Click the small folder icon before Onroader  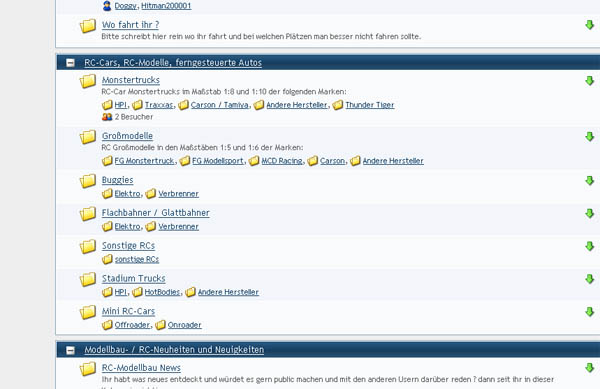[x=160, y=325]
